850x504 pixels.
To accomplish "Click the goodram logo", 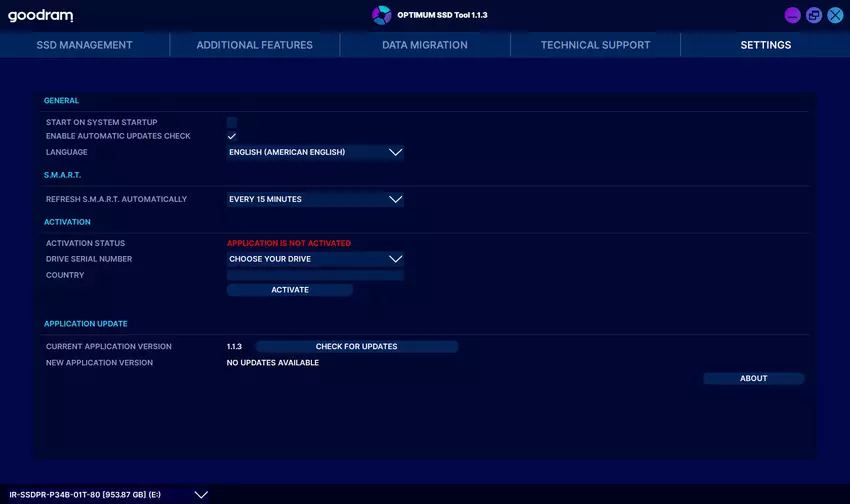I will [x=40, y=16].
